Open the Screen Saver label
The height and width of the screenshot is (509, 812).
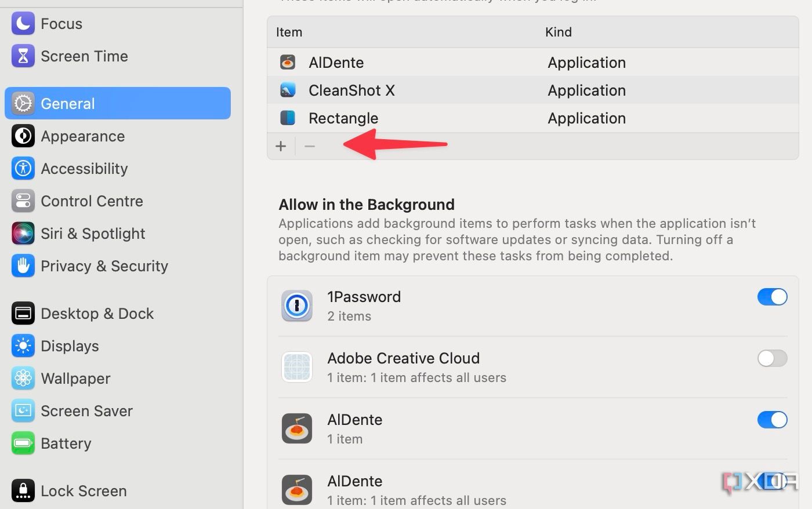point(86,411)
